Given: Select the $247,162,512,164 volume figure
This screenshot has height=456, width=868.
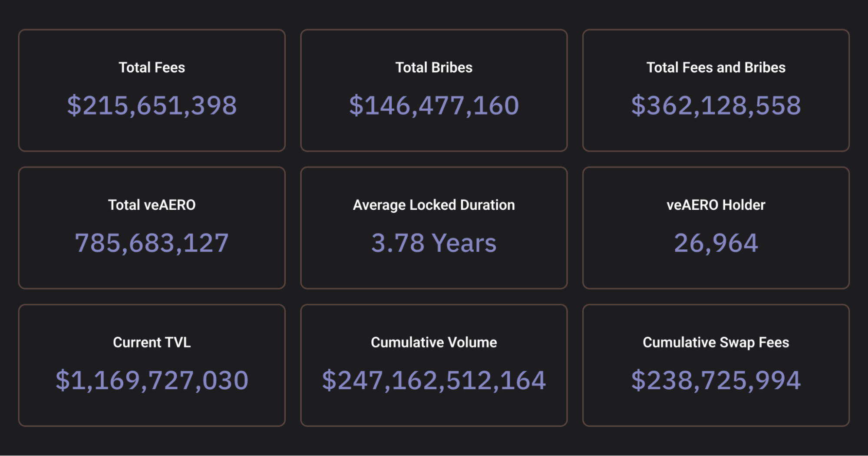Looking at the screenshot, I should 434,380.
